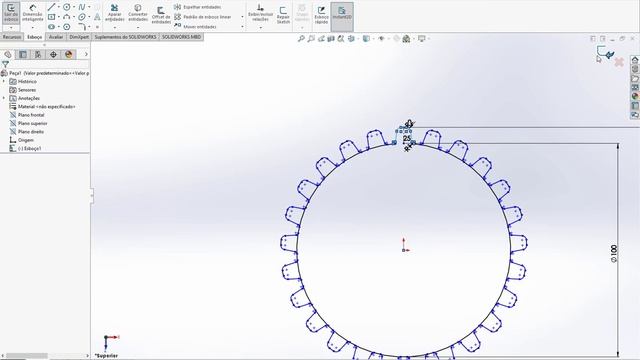
Task: Open the PropertyManager panel tab
Action: [x=23, y=54]
